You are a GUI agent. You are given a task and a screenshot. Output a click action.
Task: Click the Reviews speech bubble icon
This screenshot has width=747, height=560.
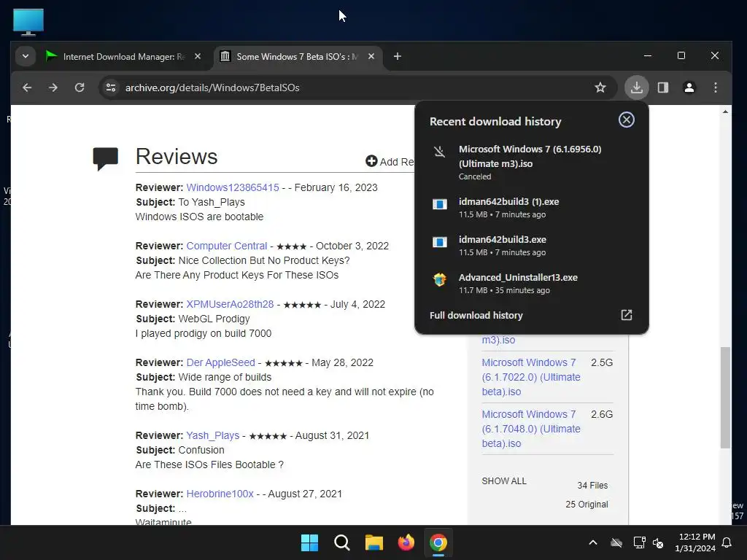tap(105, 158)
